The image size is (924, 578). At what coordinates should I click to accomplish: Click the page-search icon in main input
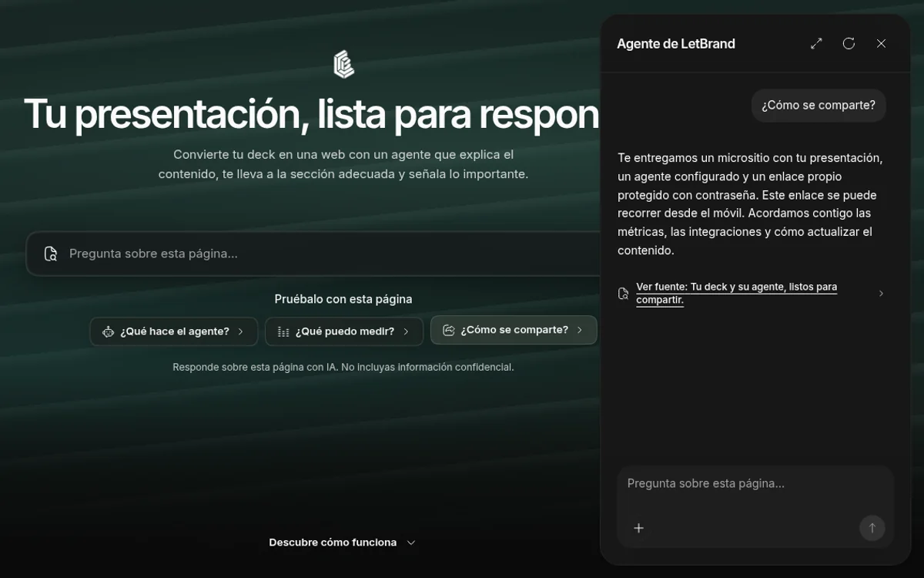pyautogui.click(x=51, y=254)
